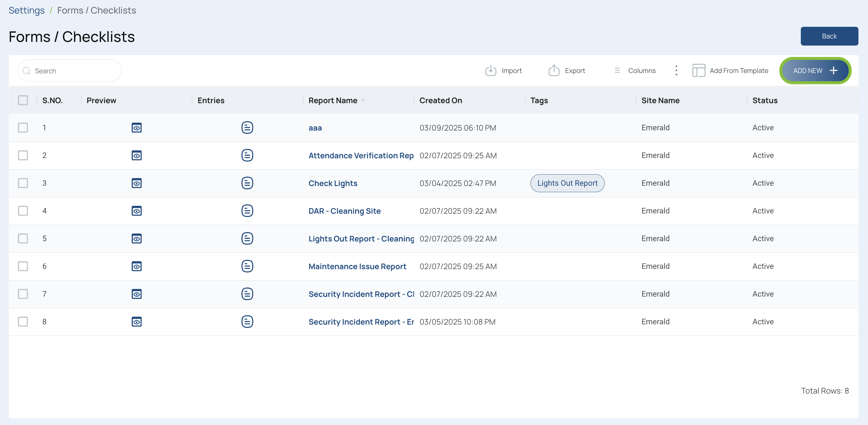Click the Tags column header
This screenshot has width=868, height=425.
tap(539, 100)
